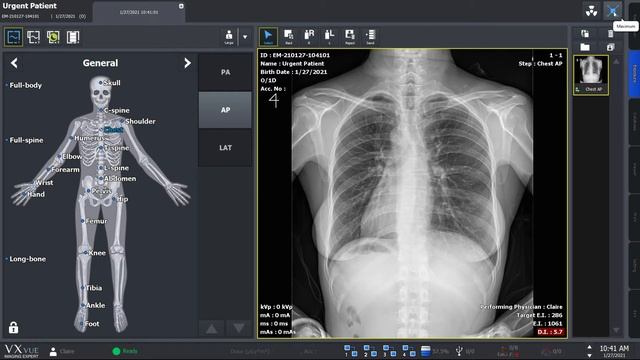Click the radiation symbol icon
The height and width of the screenshot is (360, 640).
coord(591,11)
